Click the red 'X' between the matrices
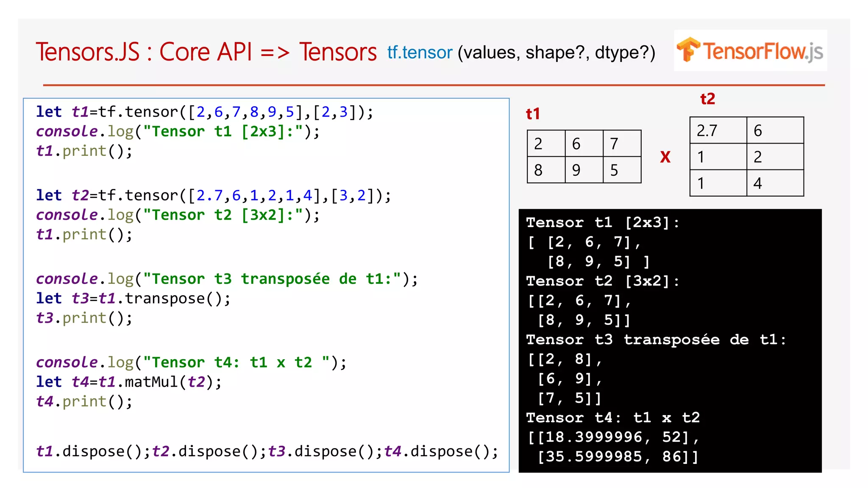 (x=665, y=157)
